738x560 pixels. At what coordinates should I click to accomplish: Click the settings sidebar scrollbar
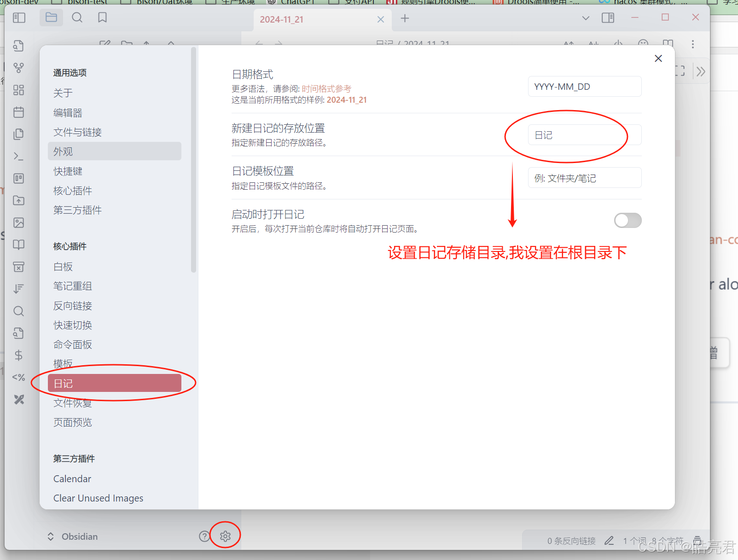[193, 159]
